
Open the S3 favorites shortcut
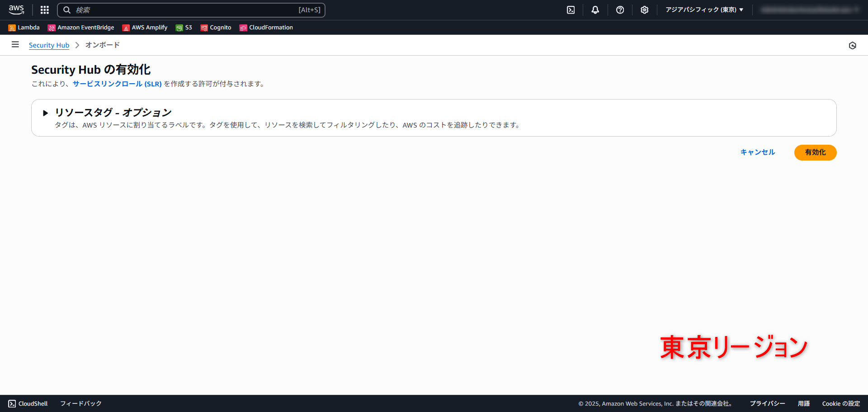click(x=184, y=27)
